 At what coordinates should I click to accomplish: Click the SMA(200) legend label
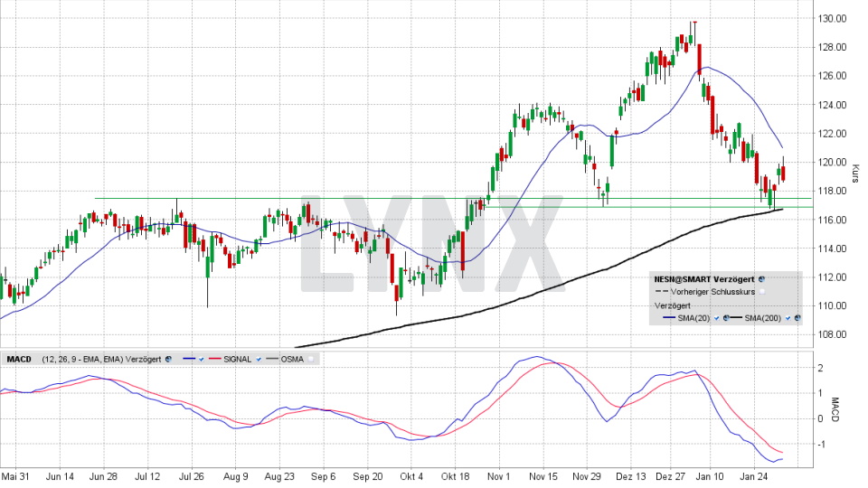point(763,318)
